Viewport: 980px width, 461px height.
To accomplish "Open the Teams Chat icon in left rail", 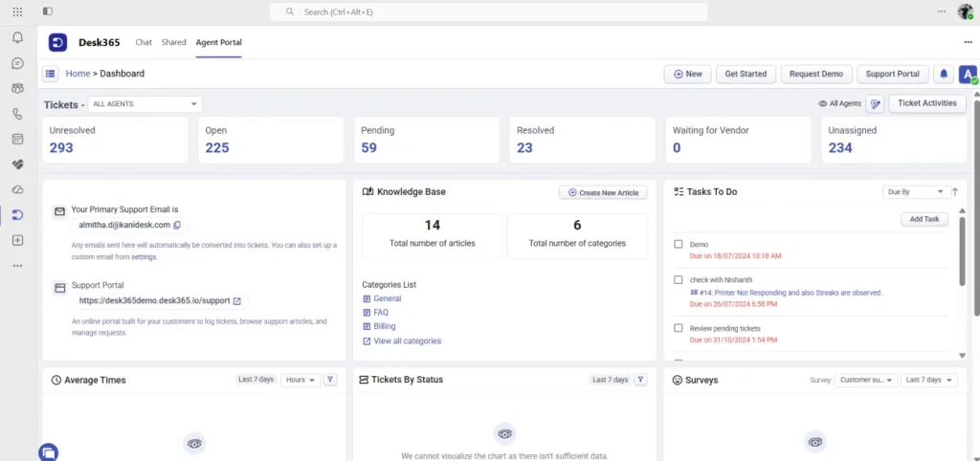I will click(17, 63).
